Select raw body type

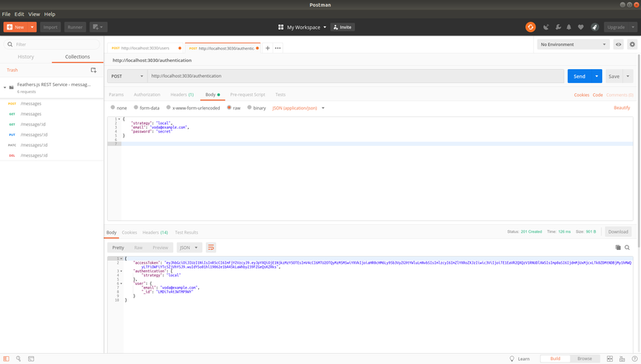[x=229, y=107]
